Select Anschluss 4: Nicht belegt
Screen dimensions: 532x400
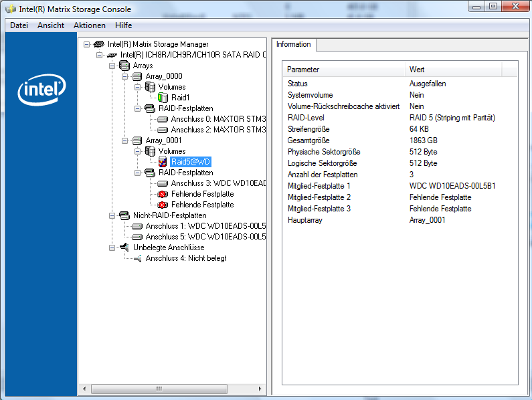[x=186, y=258]
